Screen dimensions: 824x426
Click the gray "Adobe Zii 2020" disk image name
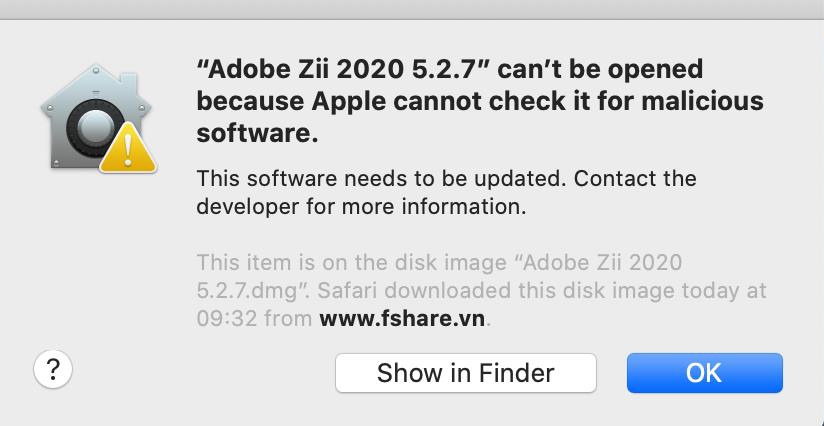[604, 263]
